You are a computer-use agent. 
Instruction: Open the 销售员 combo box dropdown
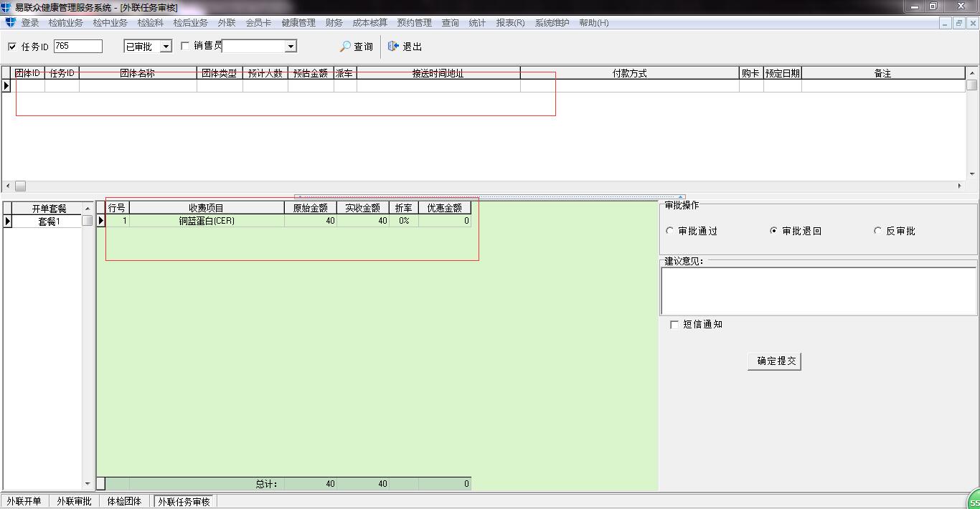pyautogui.click(x=291, y=47)
